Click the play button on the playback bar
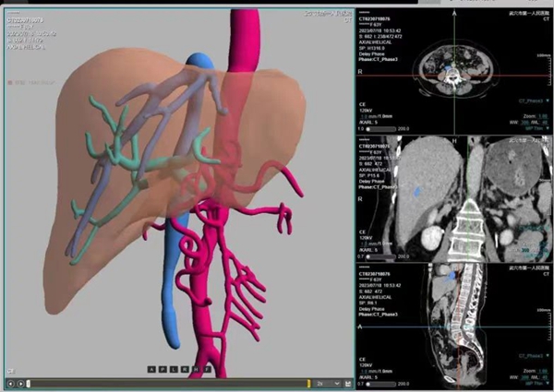The image size is (554, 392). (x=10, y=383)
